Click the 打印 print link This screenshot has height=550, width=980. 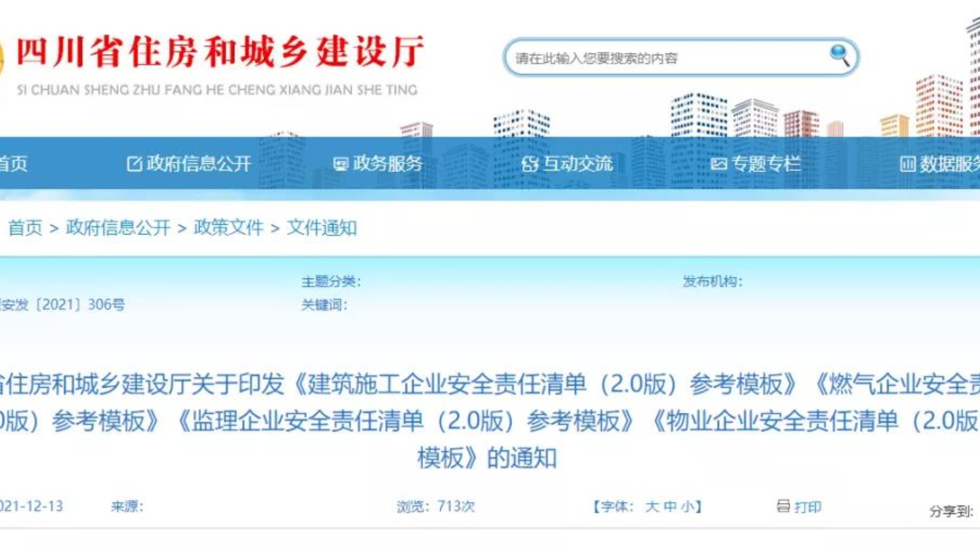click(808, 506)
